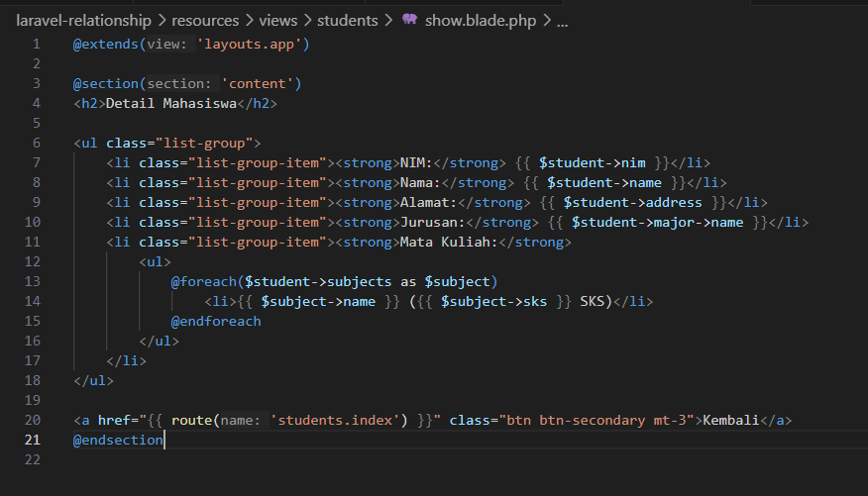Open the laravel-relationship breadcrumb folder
868x496 pixels.
[83, 20]
